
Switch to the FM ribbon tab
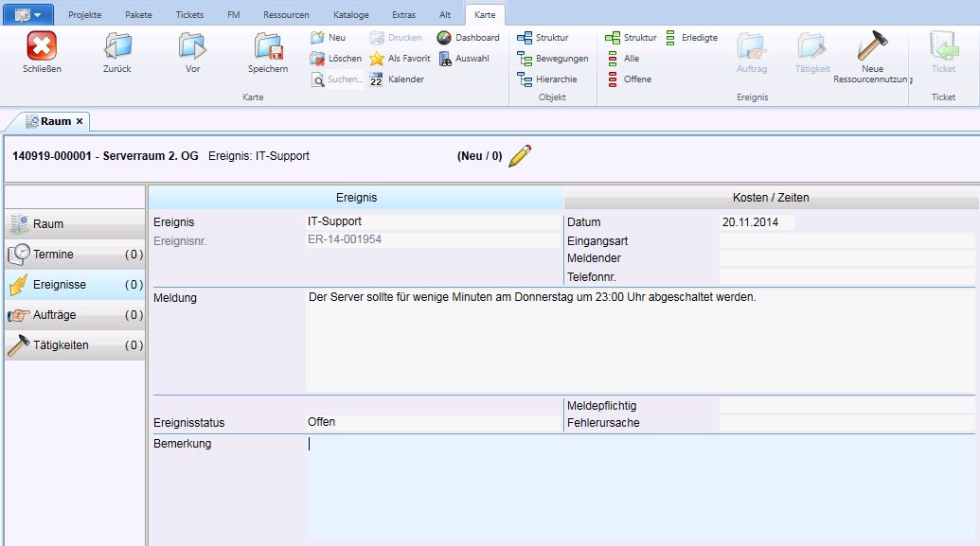[x=233, y=14]
